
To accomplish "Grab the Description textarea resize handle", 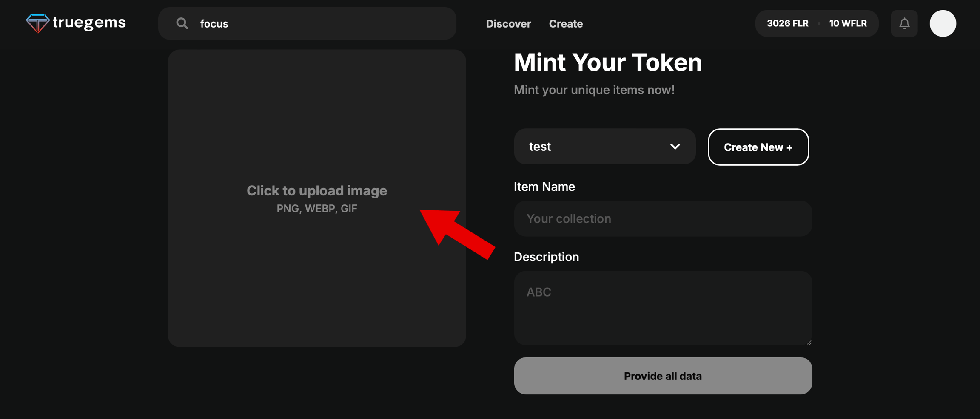I will click(809, 342).
